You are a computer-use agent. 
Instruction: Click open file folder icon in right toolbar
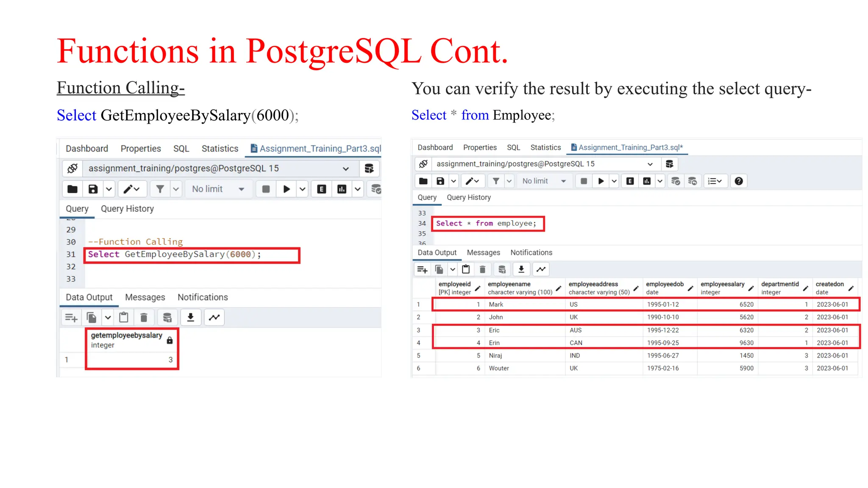423,181
